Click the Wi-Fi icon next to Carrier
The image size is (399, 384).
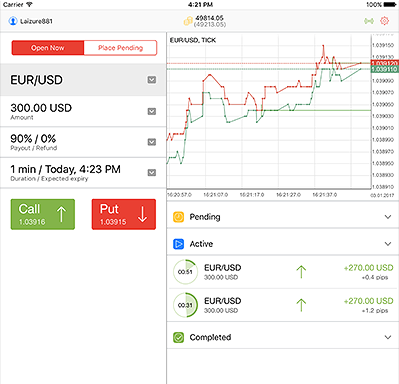29,5
